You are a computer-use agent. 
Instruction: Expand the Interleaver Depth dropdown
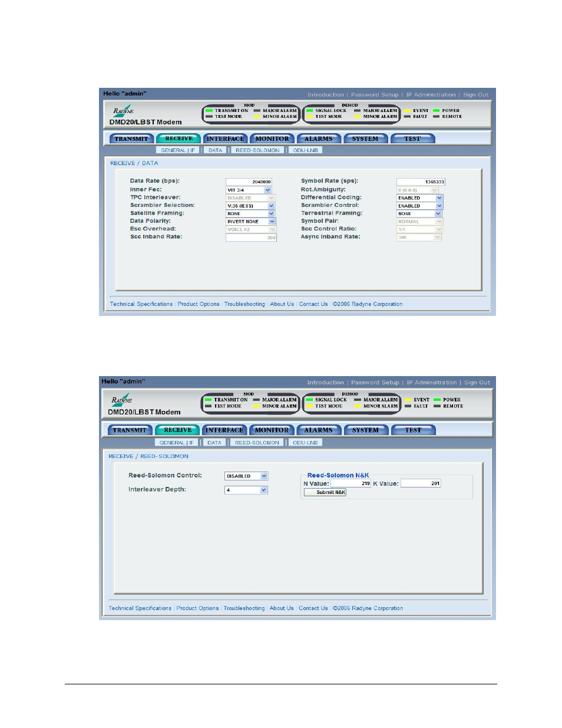[264, 490]
